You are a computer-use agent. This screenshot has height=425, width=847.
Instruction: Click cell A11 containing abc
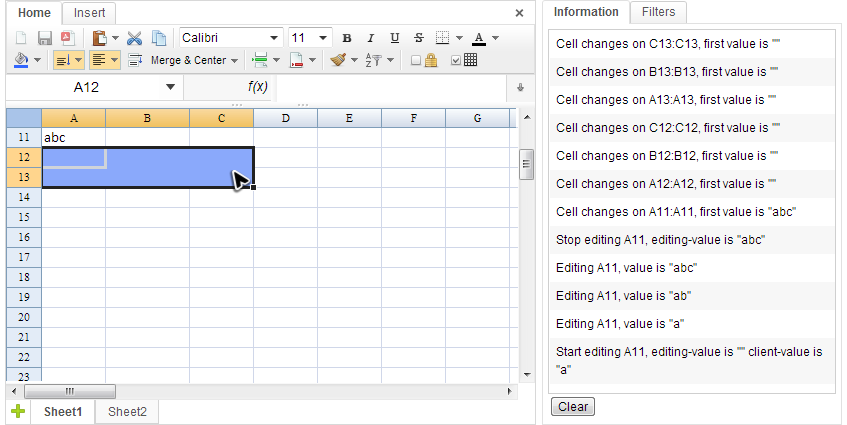[73, 137]
